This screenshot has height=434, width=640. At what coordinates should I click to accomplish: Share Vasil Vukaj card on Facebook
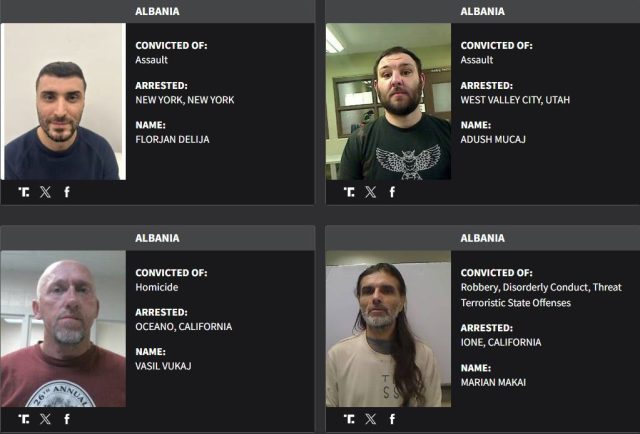tap(67, 419)
